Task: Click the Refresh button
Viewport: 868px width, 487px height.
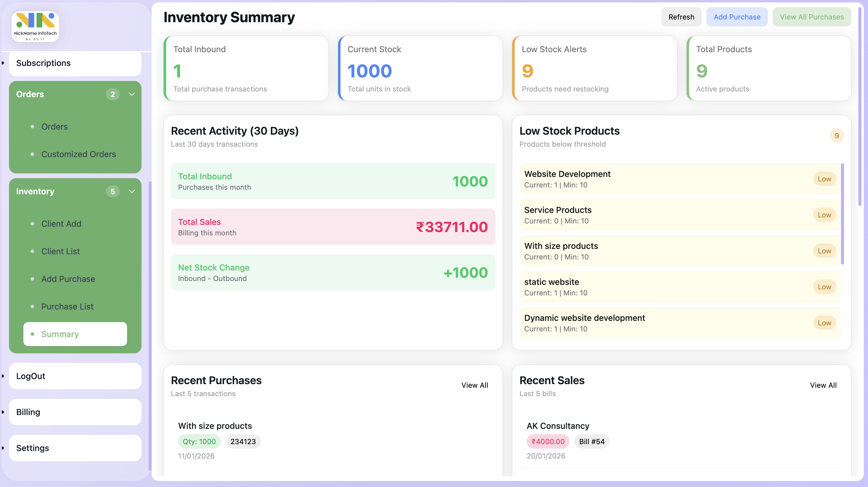Action: click(681, 16)
